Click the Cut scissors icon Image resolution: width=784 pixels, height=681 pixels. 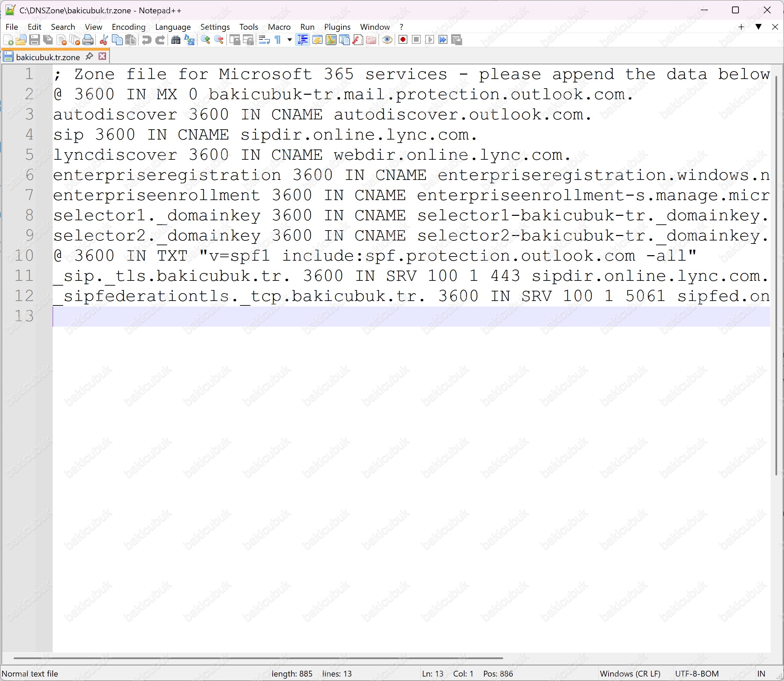103,40
